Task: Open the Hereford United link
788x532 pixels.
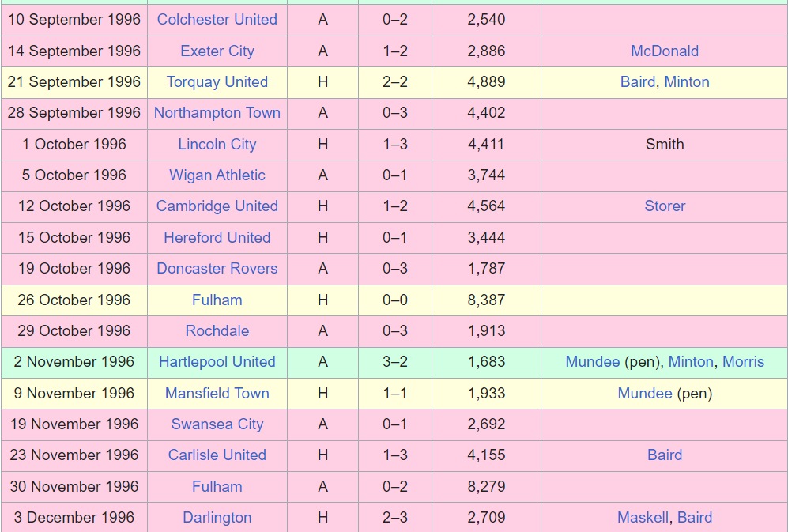Action: 217,237
